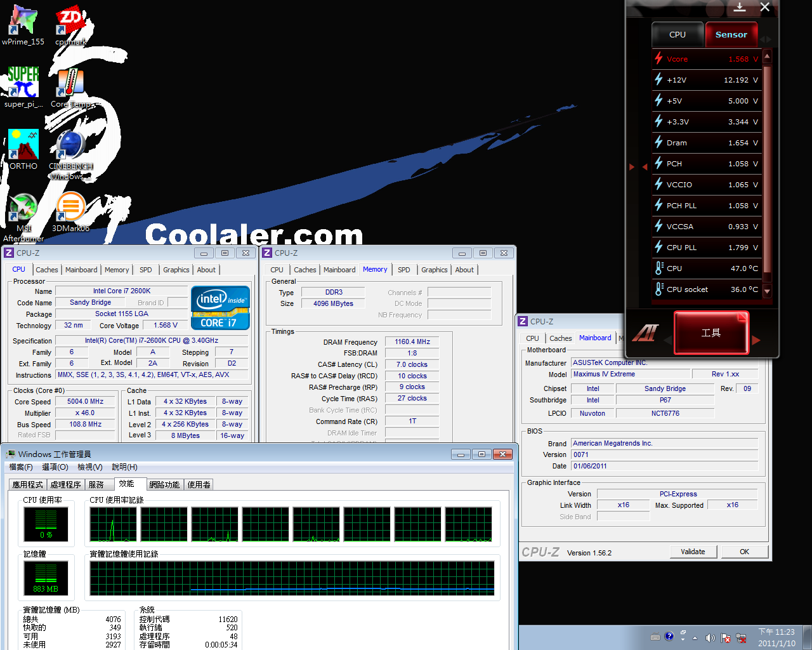The height and width of the screenshot is (650, 812).
Task: Open the 檔案(F) menu in Task Manager
Action: tap(21, 467)
